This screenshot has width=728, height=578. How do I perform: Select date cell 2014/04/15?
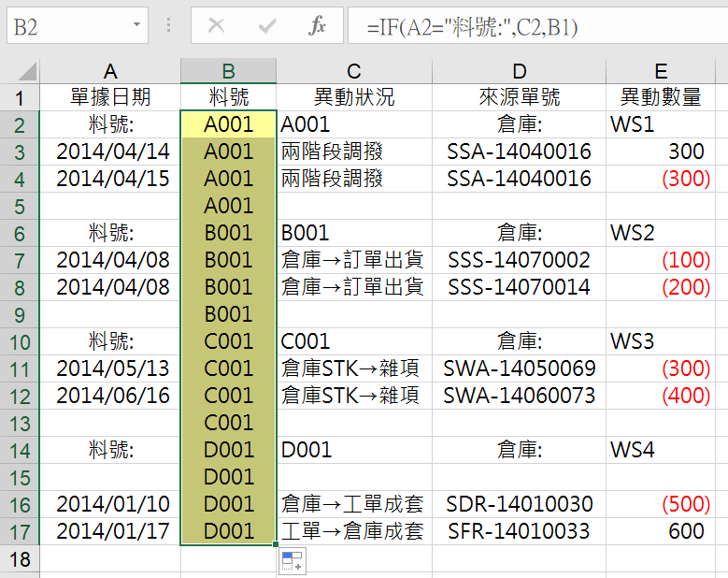click(110, 179)
